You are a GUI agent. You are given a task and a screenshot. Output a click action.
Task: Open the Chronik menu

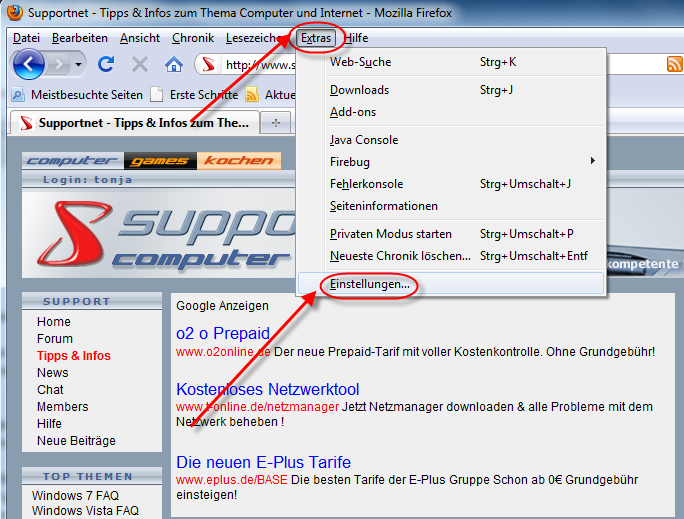(x=193, y=38)
